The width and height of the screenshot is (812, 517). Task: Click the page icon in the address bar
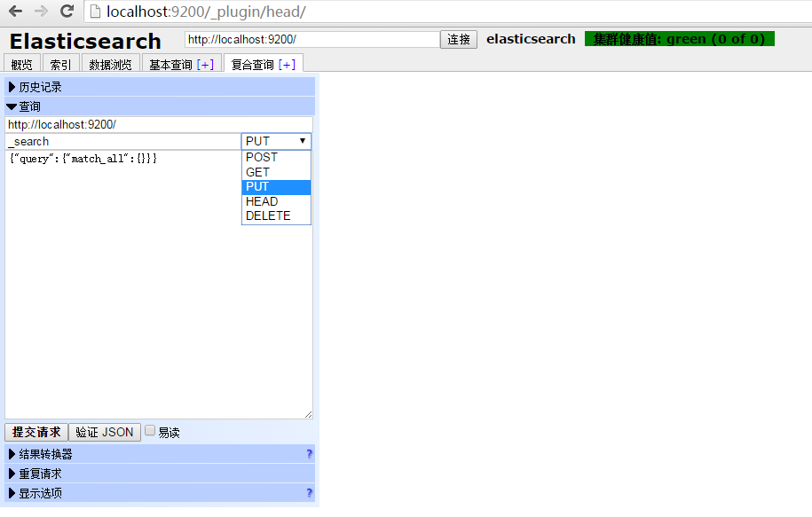pyautogui.click(x=95, y=12)
